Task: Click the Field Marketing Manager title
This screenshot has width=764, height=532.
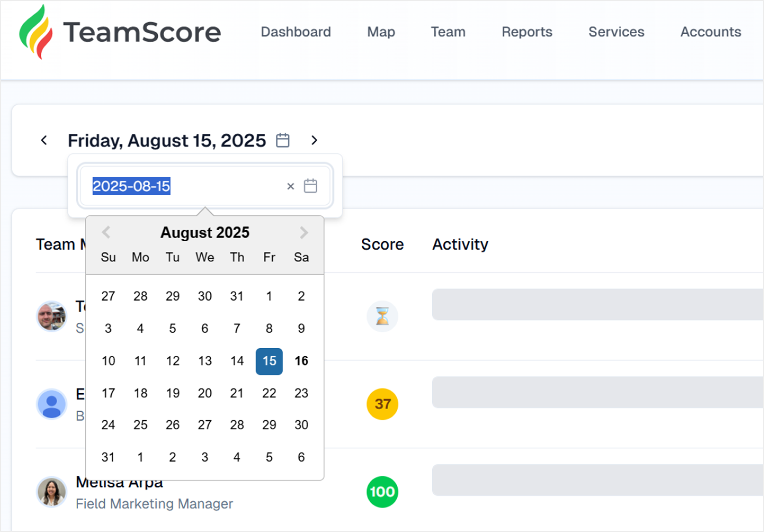Action: click(x=154, y=504)
